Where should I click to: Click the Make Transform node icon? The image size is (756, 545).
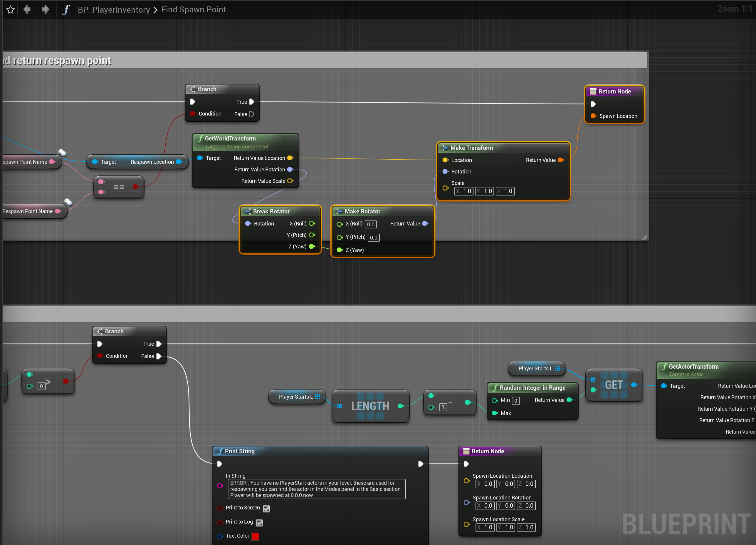coord(445,148)
